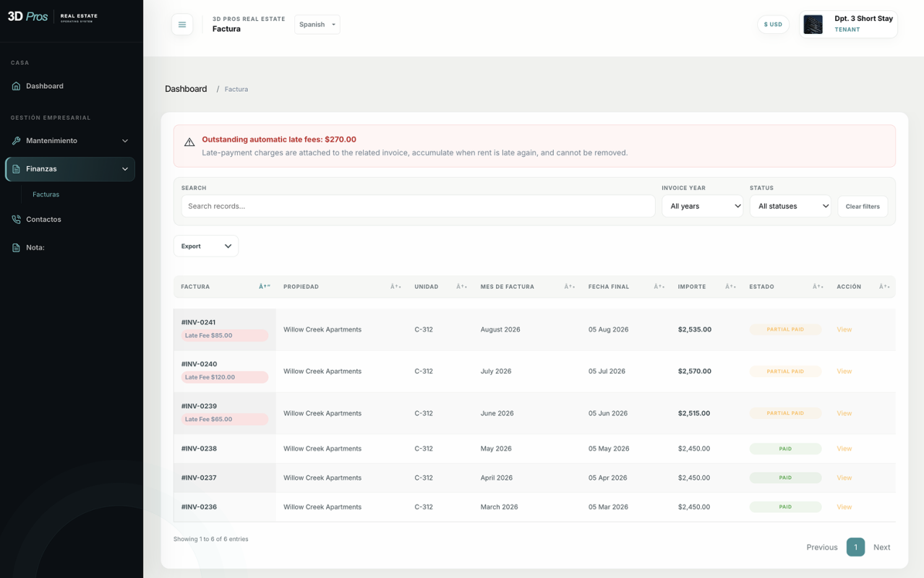Click the Dashboard breadcrumb link
Screen dimensions: 924x578
click(186, 89)
